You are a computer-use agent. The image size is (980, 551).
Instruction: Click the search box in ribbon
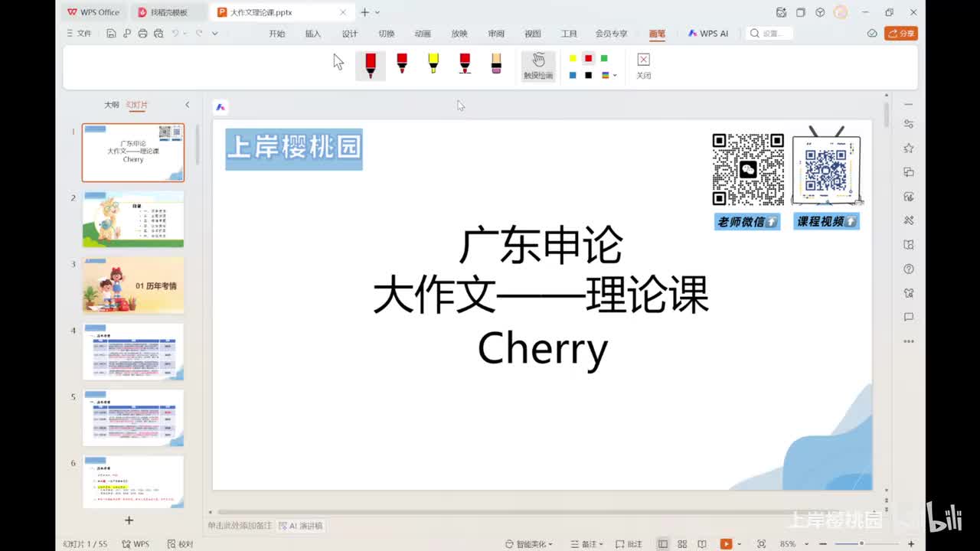(769, 34)
